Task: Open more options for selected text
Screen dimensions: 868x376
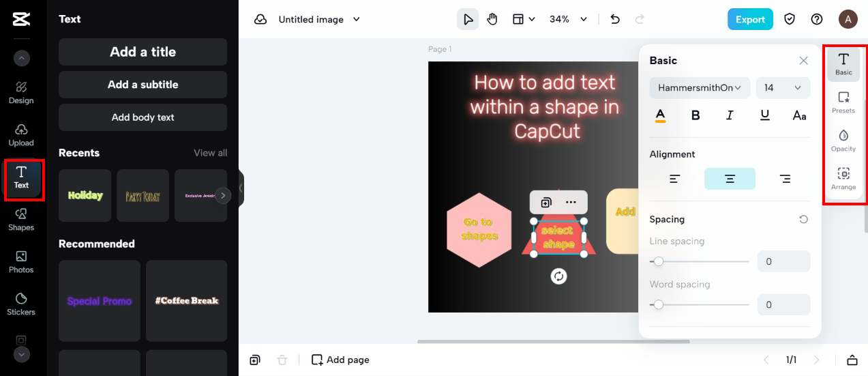Action: (571, 202)
